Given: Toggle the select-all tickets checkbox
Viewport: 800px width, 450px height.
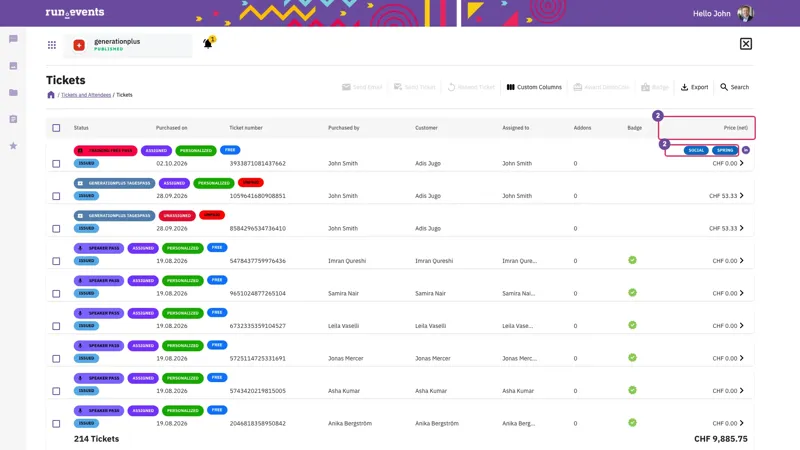Looking at the screenshot, I should [56, 128].
